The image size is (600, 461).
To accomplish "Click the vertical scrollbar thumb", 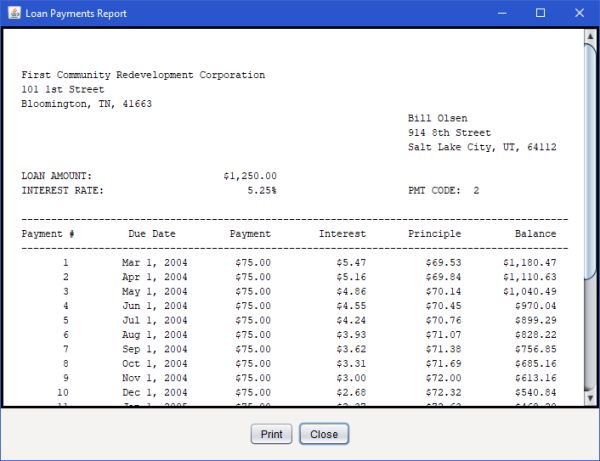I will [590, 162].
